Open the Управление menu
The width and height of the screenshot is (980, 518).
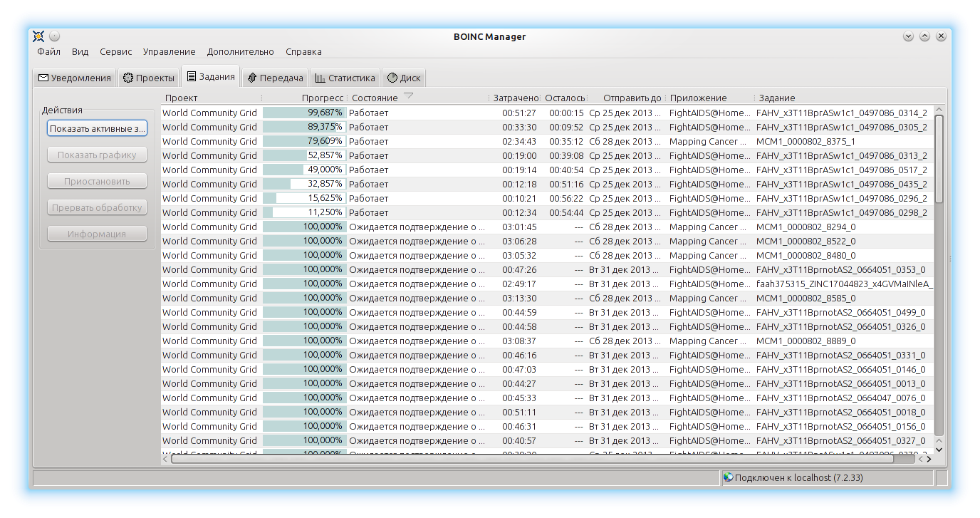coord(169,51)
